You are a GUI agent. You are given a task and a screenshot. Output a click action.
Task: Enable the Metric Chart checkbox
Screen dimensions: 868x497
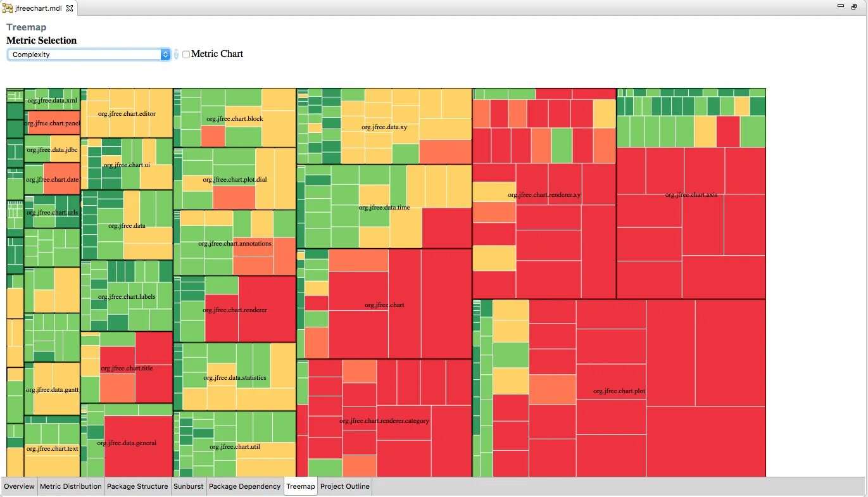point(186,54)
